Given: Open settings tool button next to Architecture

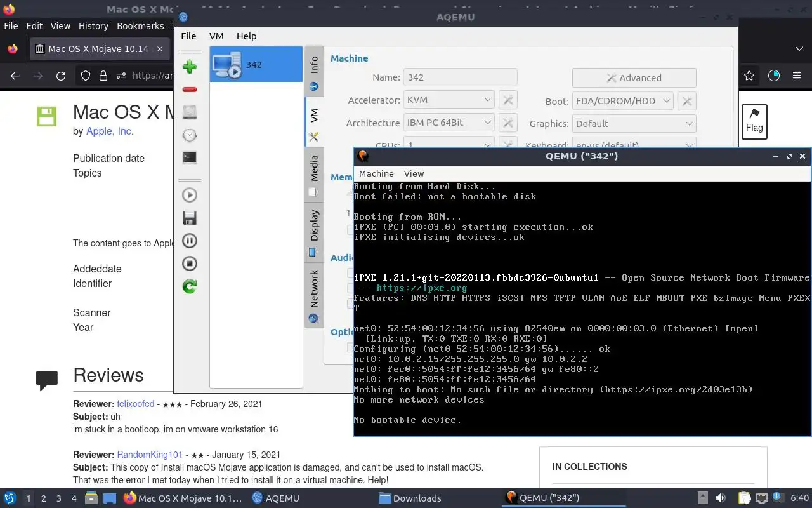Looking at the screenshot, I should pos(507,123).
